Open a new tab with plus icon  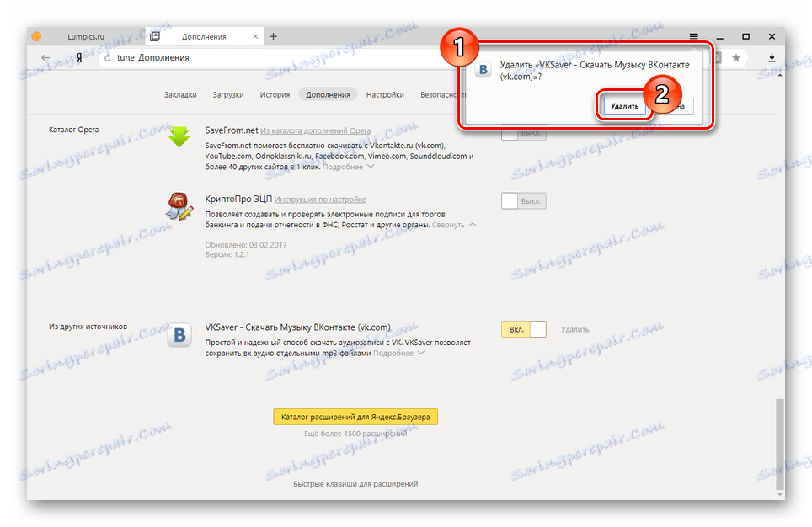tap(274, 36)
